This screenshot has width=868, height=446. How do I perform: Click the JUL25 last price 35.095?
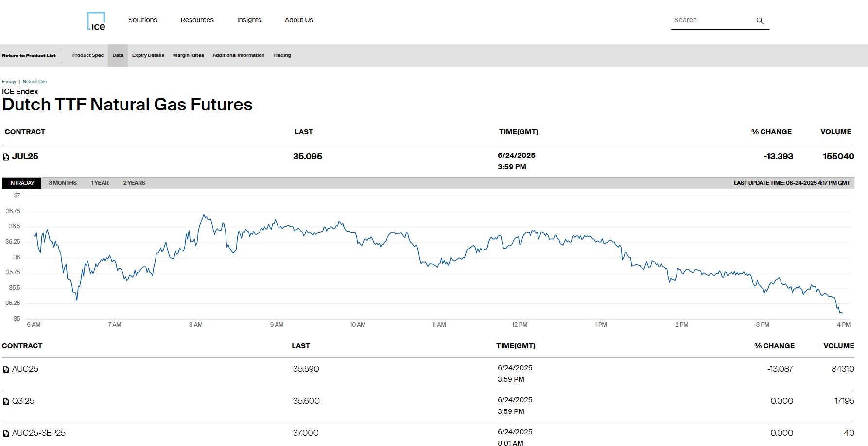coord(308,156)
